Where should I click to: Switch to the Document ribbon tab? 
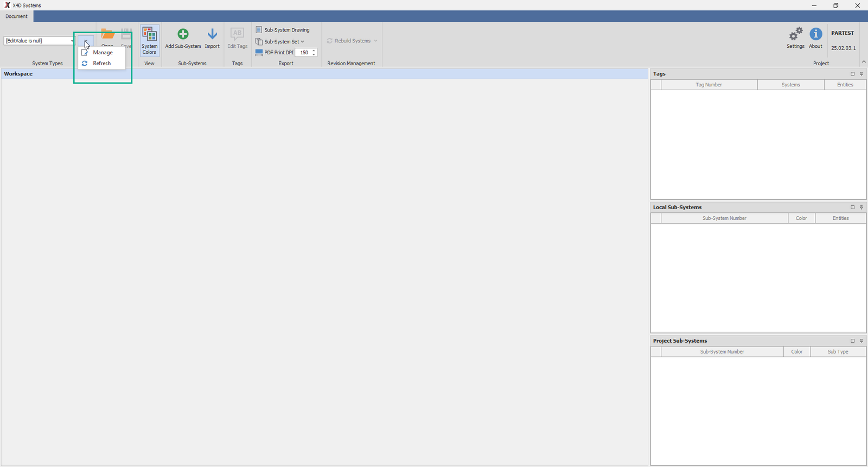pyautogui.click(x=17, y=16)
